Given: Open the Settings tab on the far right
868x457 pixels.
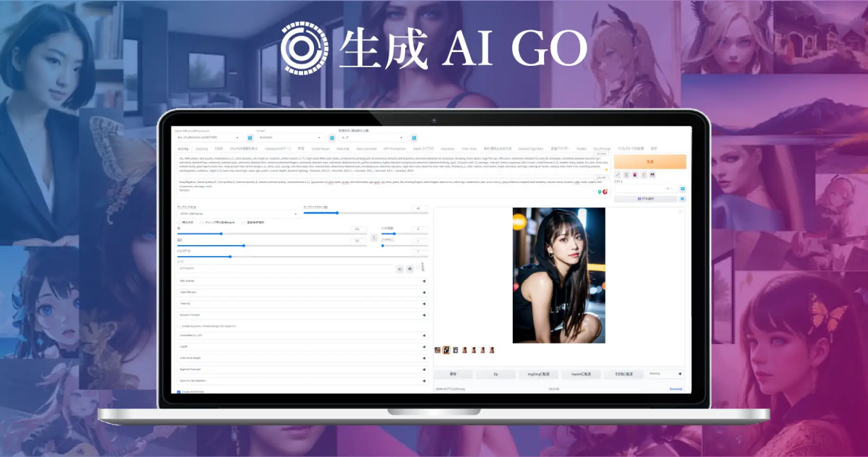Looking at the screenshot, I should 654,148.
